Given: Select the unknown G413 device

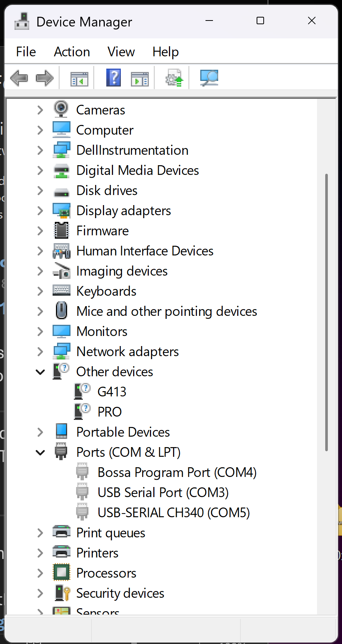Looking at the screenshot, I should [112, 392].
